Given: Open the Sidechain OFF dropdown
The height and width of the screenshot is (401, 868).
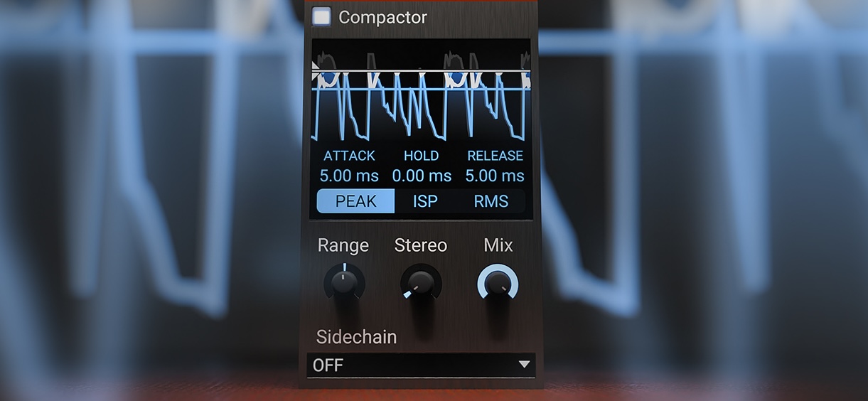Looking at the screenshot, I should coord(421,365).
